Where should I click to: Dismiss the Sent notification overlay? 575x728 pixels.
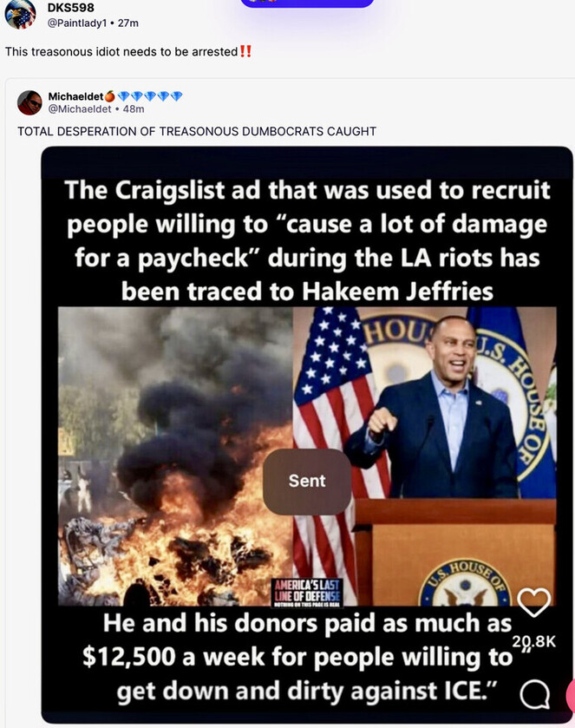306,481
